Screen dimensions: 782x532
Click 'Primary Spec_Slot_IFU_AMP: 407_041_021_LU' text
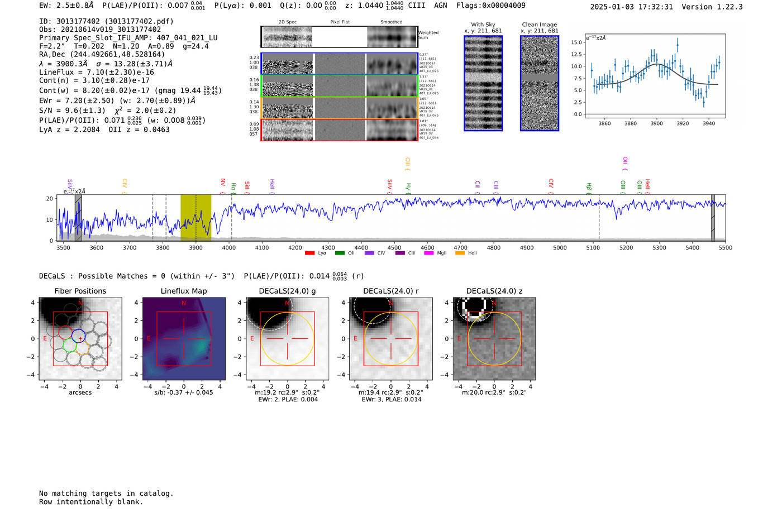(x=128, y=38)
